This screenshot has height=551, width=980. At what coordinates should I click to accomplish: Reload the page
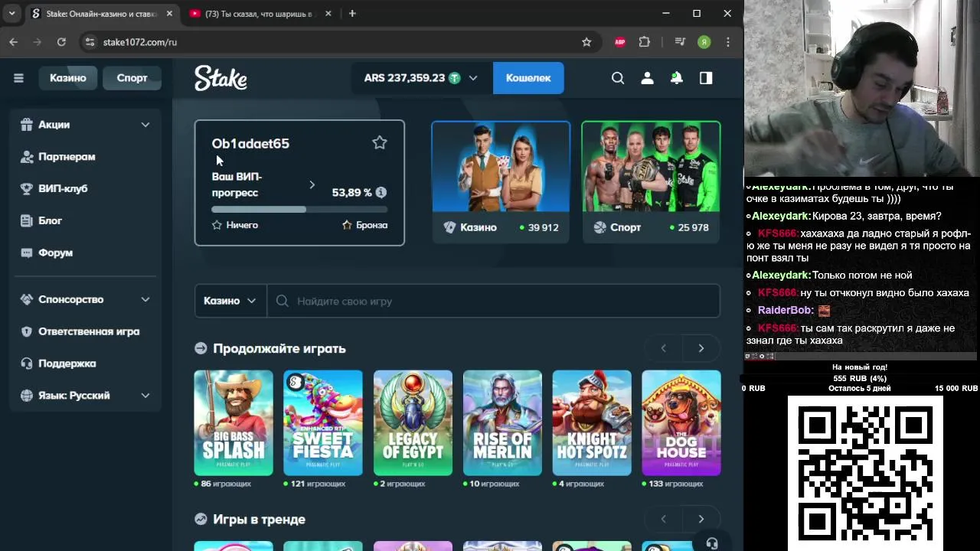[x=61, y=42]
